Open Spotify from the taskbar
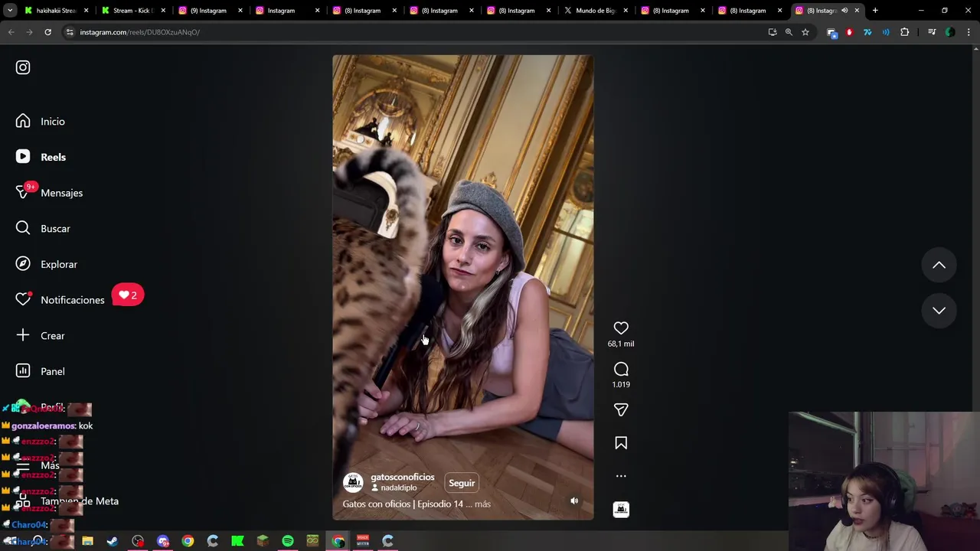This screenshot has height=551, width=980. [x=288, y=541]
